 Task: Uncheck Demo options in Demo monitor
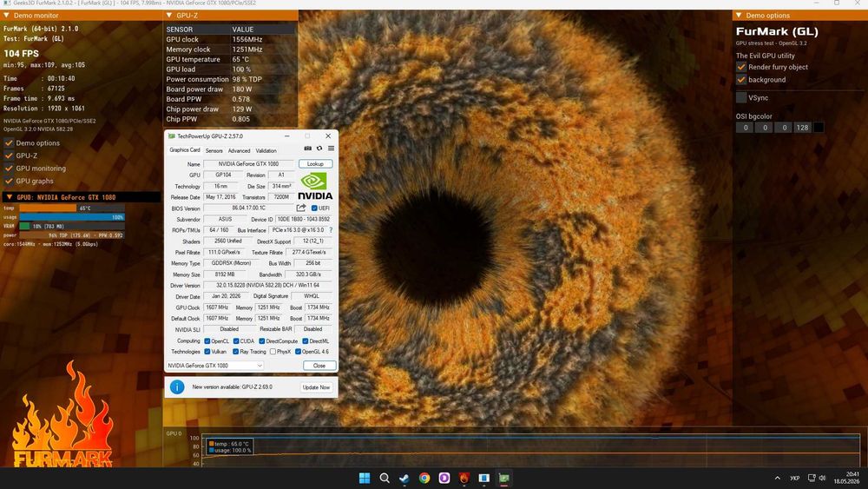coord(9,143)
